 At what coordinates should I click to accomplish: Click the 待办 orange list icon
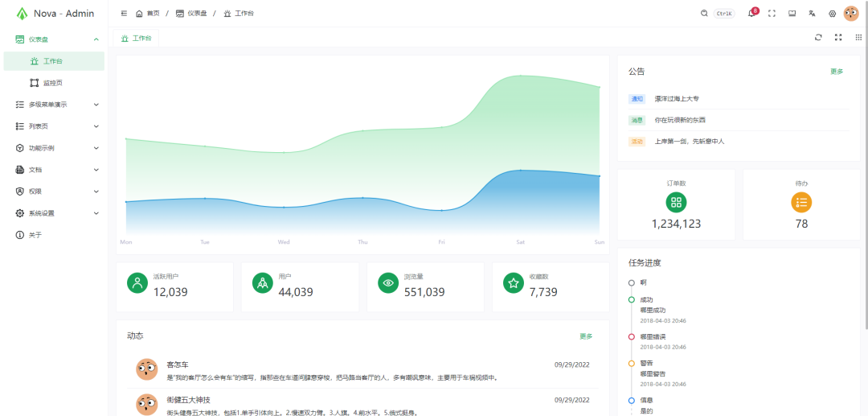pos(801,203)
